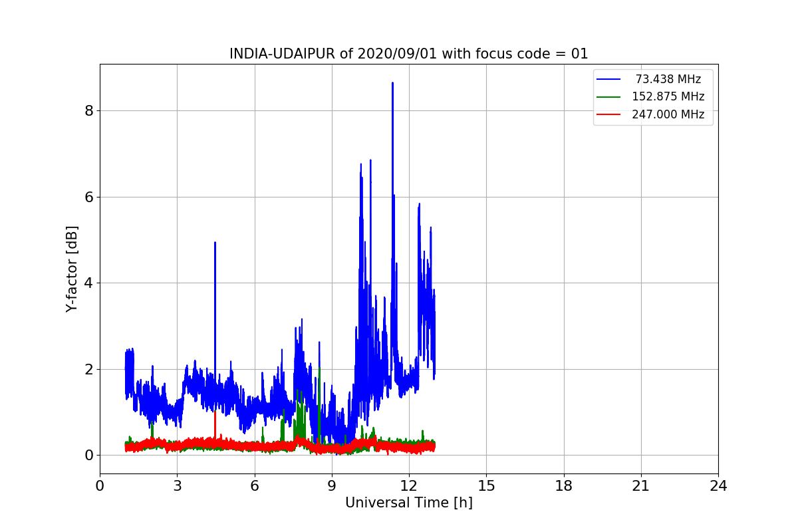
Task: Click the chart title INDIA-UDAIPUR of 2020/09/01
Action: pyautogui.click(x=409, y=54)
